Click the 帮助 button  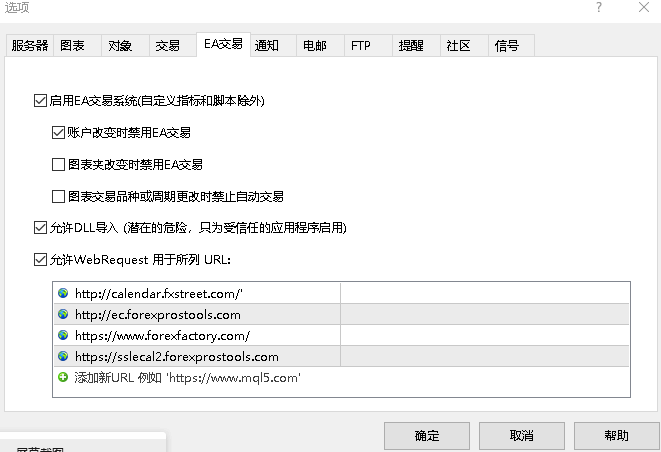(616, 436)
